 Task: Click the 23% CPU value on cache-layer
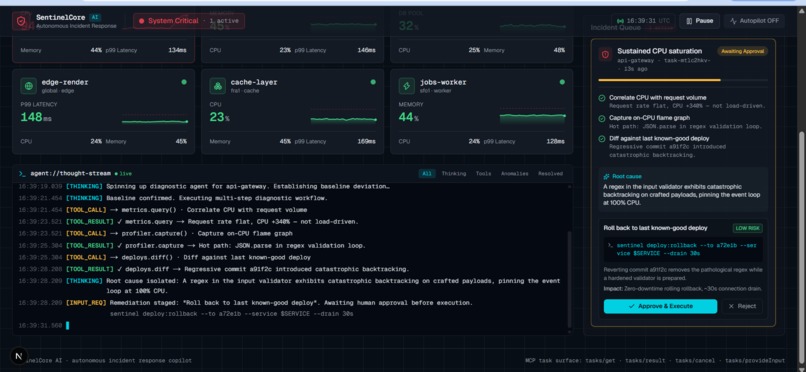click(x=219, y=118)
